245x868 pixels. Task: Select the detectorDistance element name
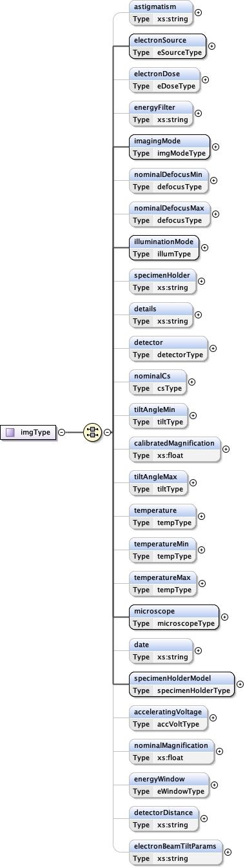coord(162,812)
